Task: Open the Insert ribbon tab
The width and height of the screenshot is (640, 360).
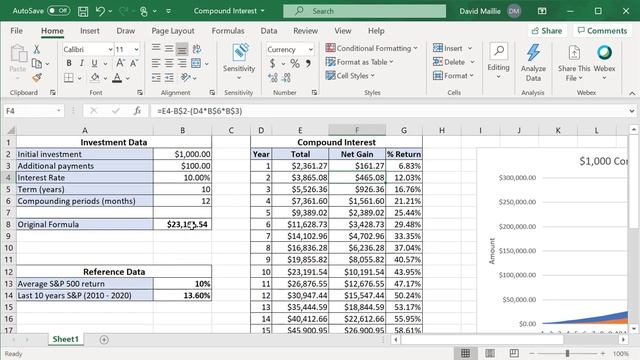Action: [90, 31]
